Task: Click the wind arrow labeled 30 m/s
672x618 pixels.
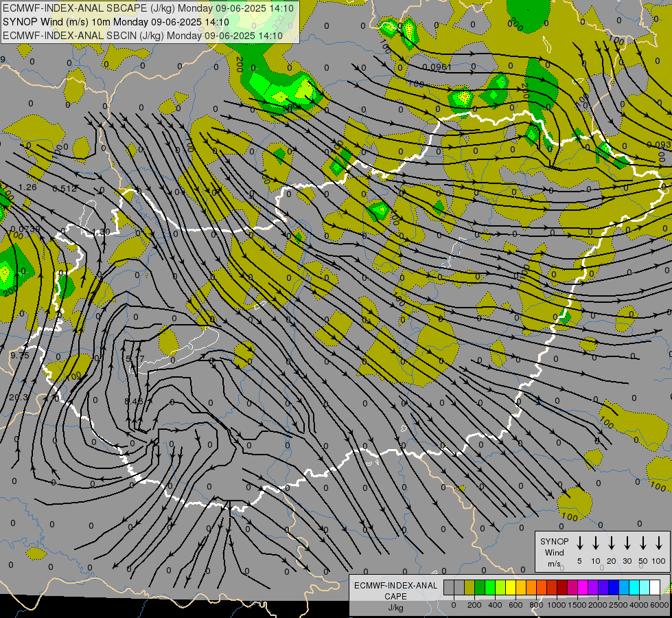Action: click(x=627, y=542)
